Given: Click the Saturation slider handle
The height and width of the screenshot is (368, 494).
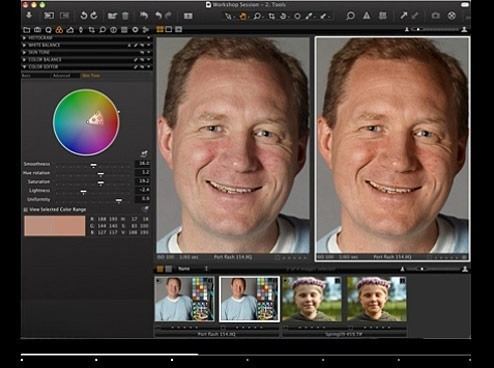Looking at the screenshot, I should (100, 183).
